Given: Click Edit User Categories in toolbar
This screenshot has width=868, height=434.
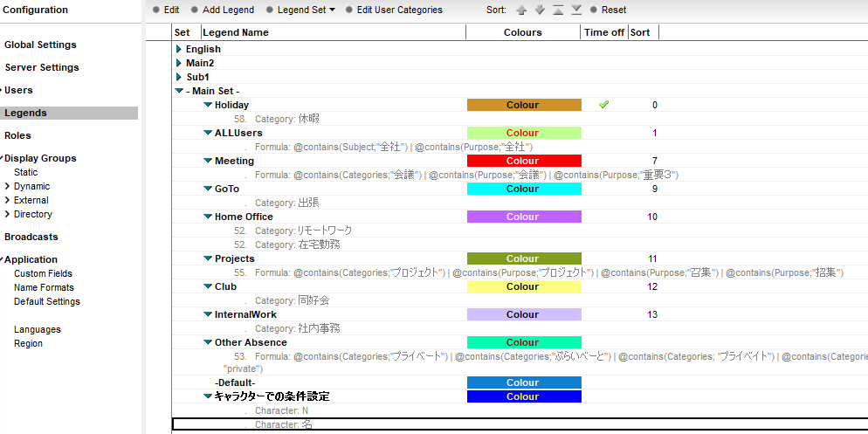Looking at the screenshot, I should coord(394,10).
